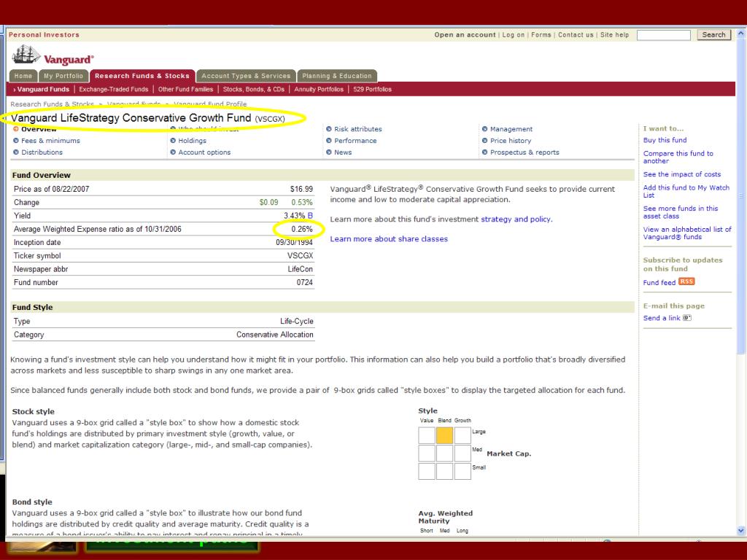Viewport: 747px width, 560px height.
Task: Click the Search button
Action: click(x=713, y=35)
